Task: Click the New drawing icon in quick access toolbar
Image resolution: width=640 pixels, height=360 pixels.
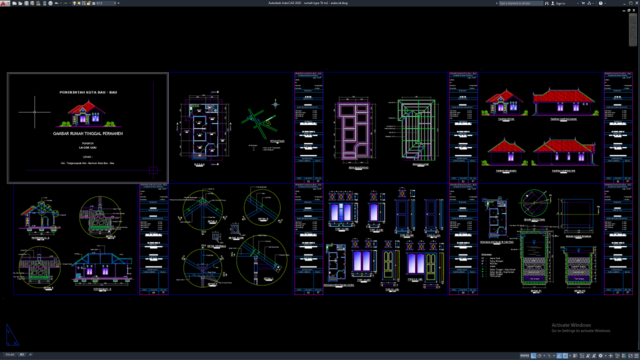Action: (14, 3)
